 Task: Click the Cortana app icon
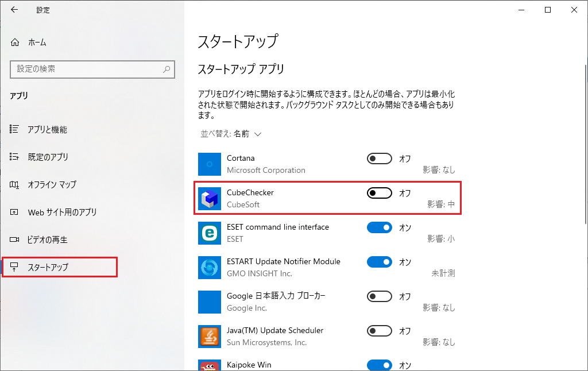tap(210, 164)
